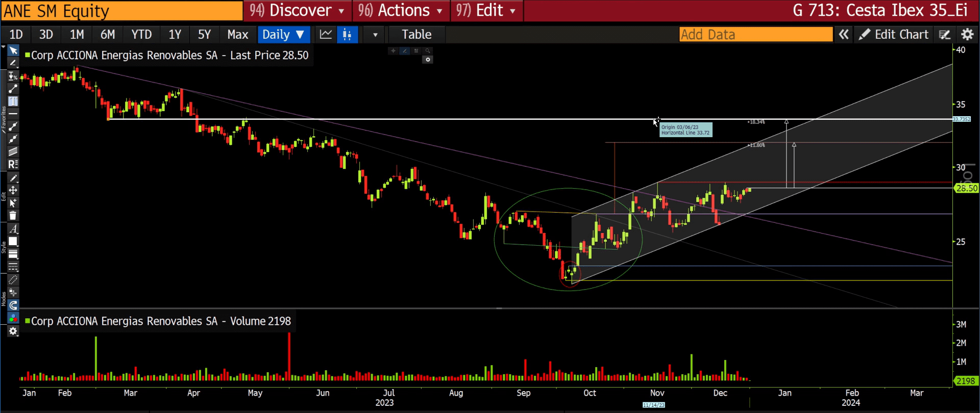Screen dimensions: 980x413
Task: Select the 3D time range
Action: [46, 35]
